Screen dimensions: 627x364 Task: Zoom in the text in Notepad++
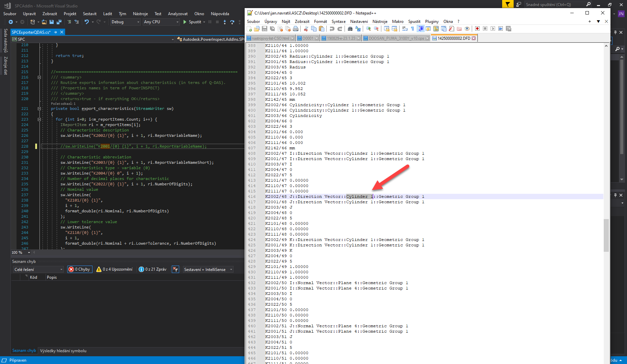(368, 29)
